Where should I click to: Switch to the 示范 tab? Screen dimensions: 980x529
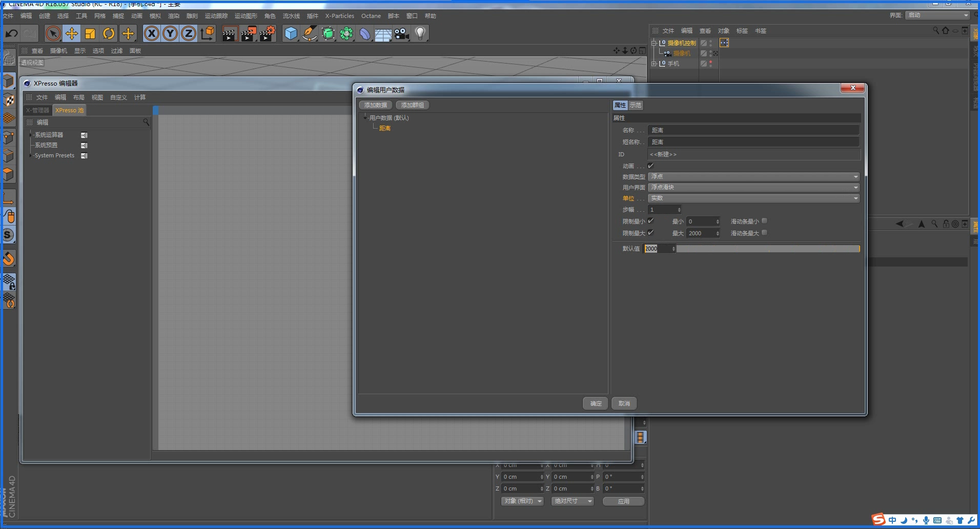point(636,105)
